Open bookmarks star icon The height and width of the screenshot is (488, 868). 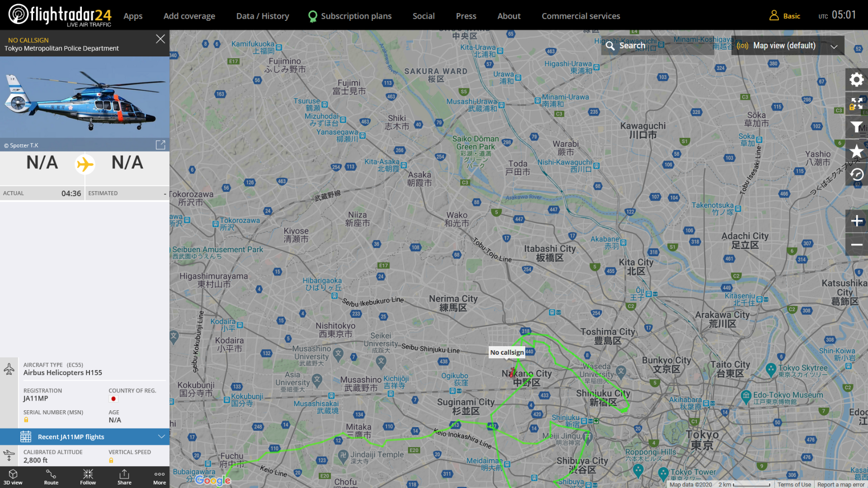tap(856, 151)
